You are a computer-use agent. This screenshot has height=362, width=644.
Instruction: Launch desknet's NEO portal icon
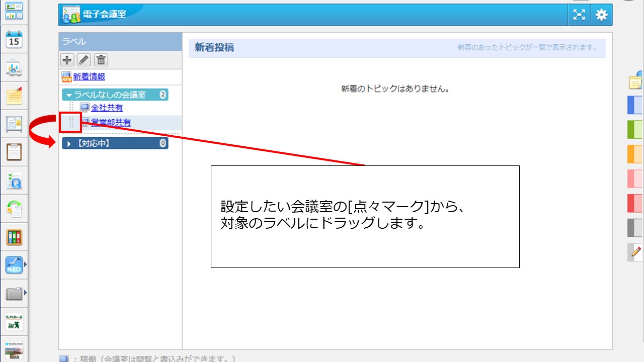click(x=14, y=263)
